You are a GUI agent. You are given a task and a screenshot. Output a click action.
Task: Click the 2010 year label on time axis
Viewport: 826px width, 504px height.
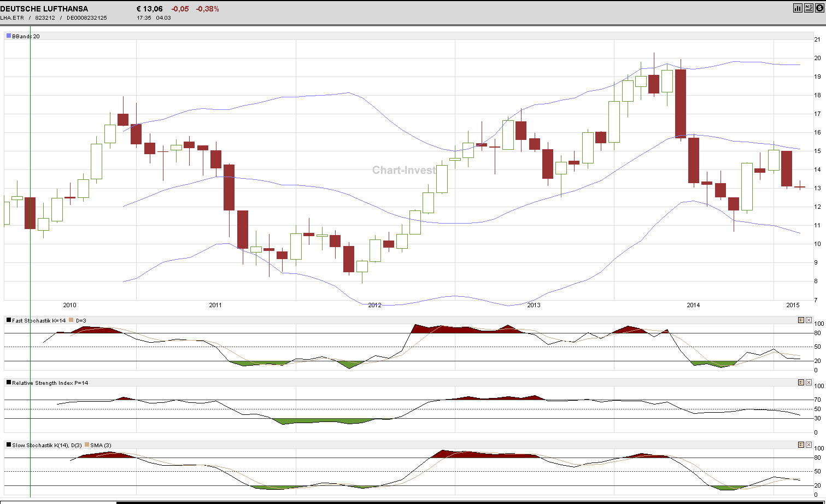69,305
